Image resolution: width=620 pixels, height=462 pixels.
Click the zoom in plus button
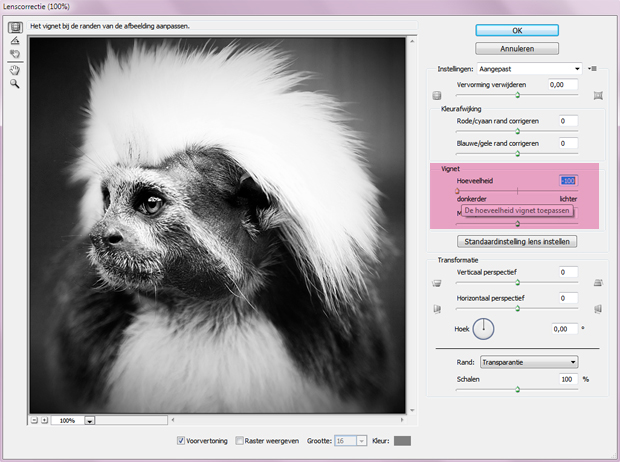[x=44, y=420]
